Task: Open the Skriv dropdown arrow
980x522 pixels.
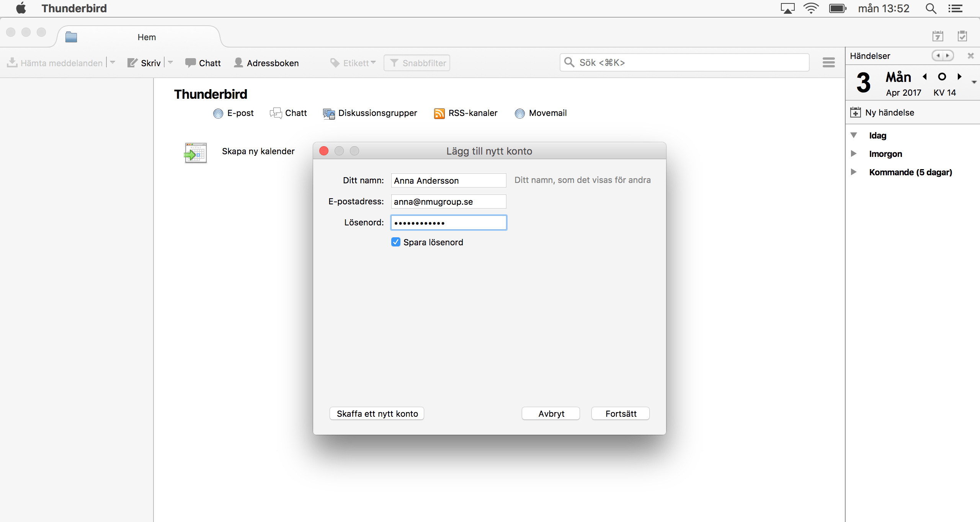Action: (171, 62)
